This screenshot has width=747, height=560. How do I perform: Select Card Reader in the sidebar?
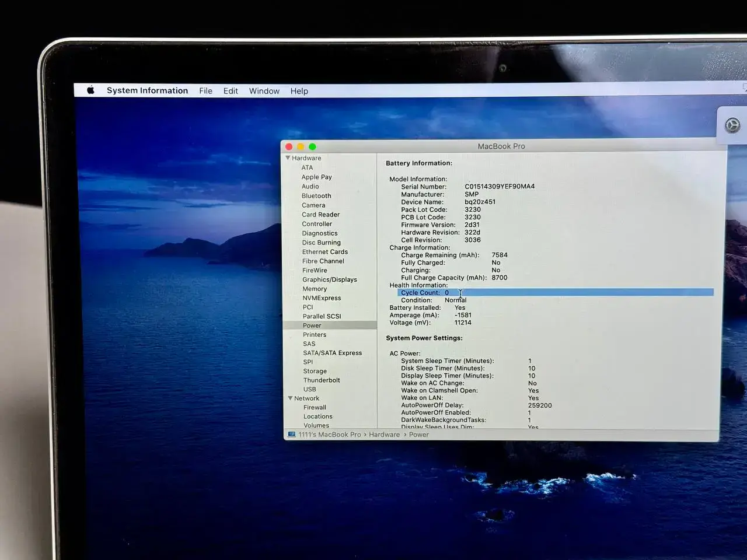point(320,215)
